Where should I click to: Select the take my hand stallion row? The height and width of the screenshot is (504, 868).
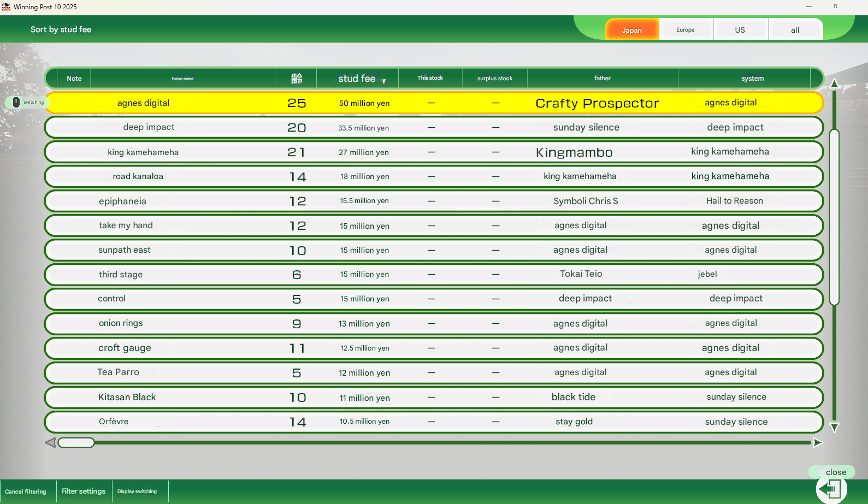coord(434,226)
